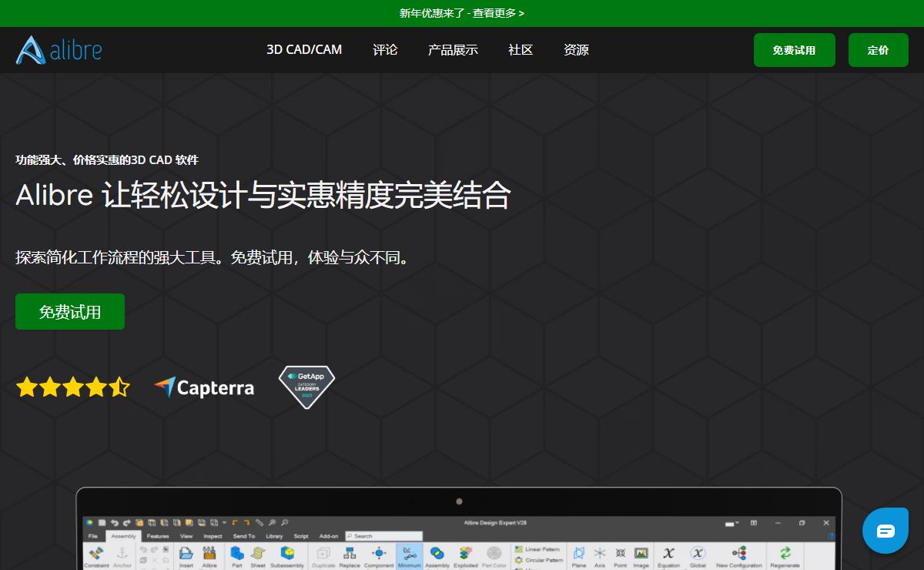Image resolution: width=924 pixels, height=570 pixels.
Task: Click the ribbon Search field
Action: coord(383,536)
